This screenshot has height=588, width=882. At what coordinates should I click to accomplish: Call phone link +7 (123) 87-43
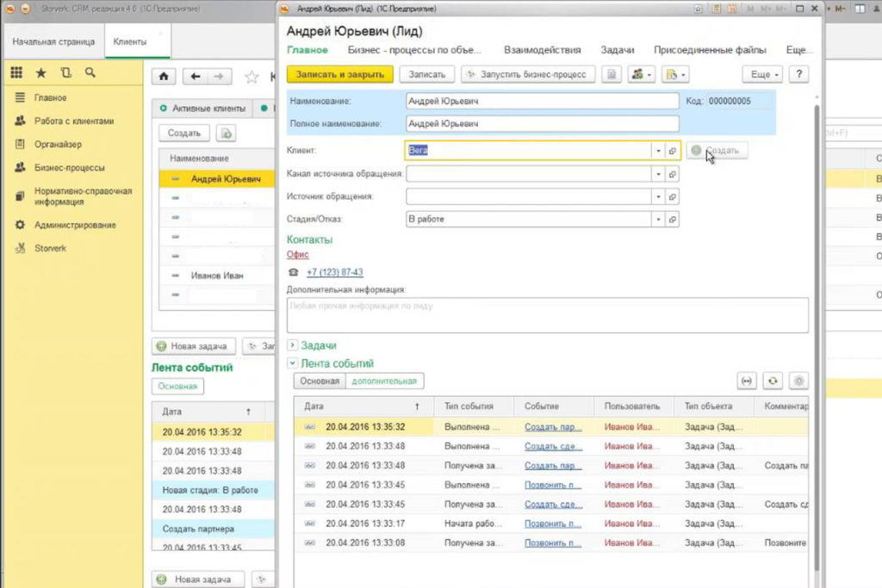tap(335, 272)
